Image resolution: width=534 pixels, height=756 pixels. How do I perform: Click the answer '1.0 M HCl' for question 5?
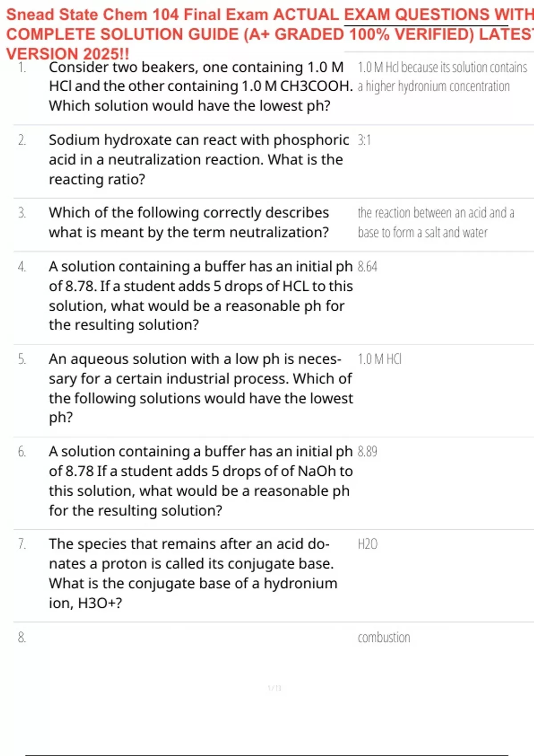pyautogui.click(x=379, y=359)
